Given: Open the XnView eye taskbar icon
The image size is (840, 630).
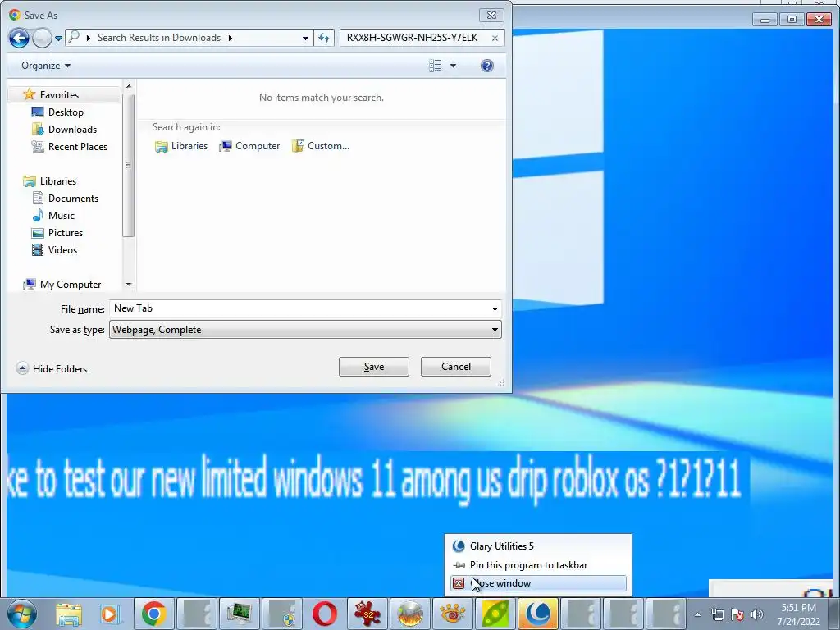Looking at the screenshot, I should [x=453, y=614].
